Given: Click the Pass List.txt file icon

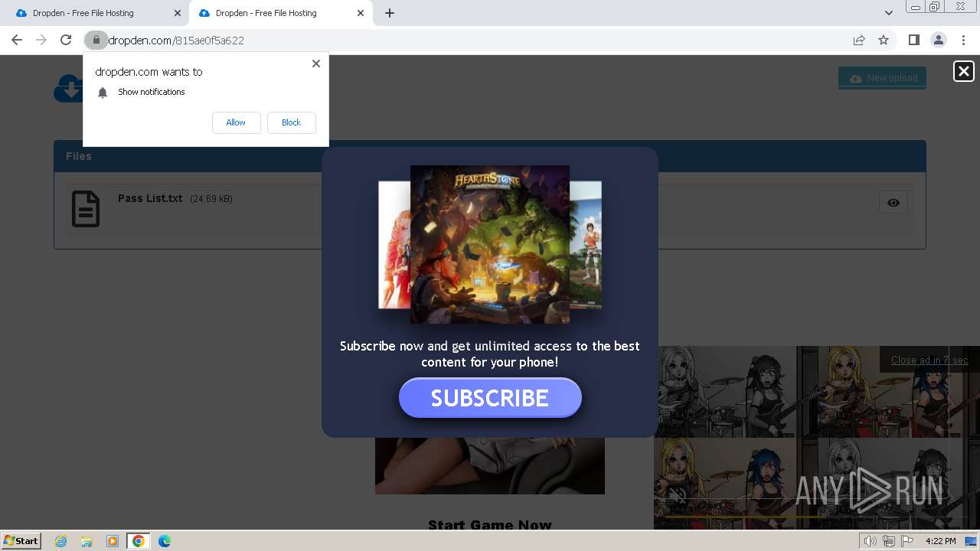Looking at the screenshot, I should [x=86, y=208].
